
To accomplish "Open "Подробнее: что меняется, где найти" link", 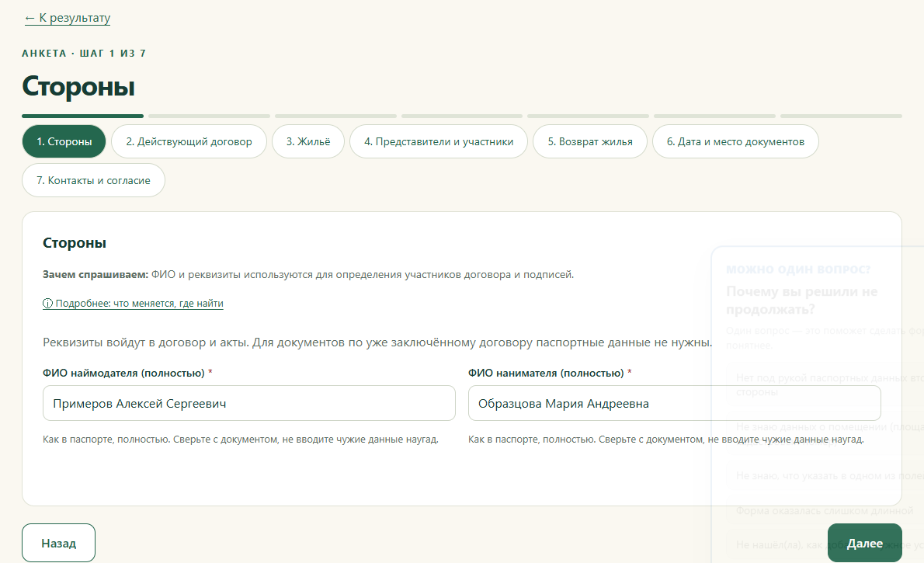I will [134, 304].
